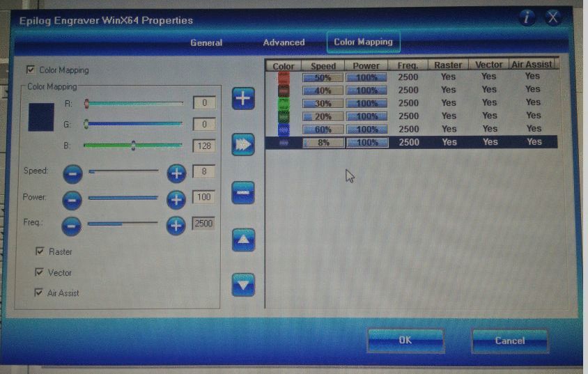Increase Power with the plus button

176,199
